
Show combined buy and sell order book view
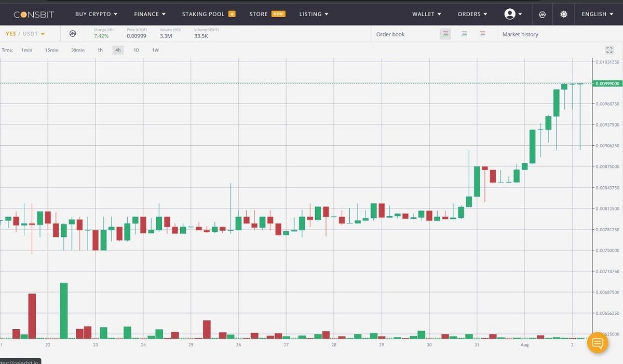pos(445,34)
